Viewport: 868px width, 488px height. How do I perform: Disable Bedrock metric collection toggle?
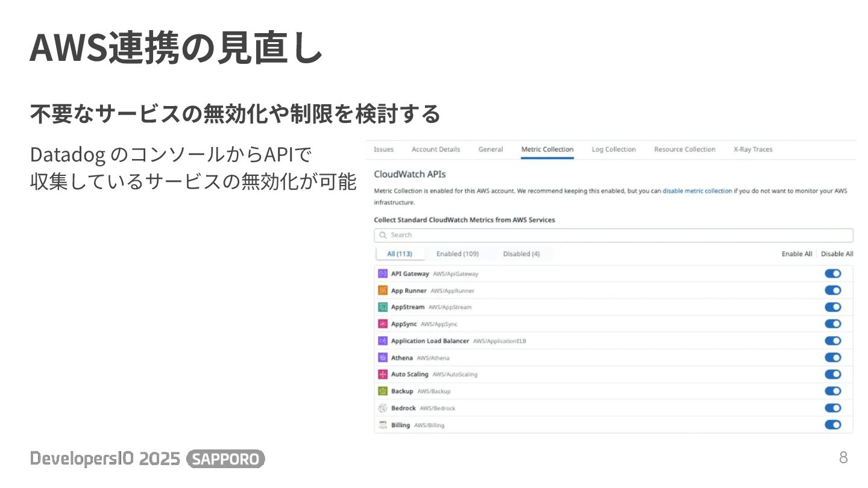tap(833, 408)
